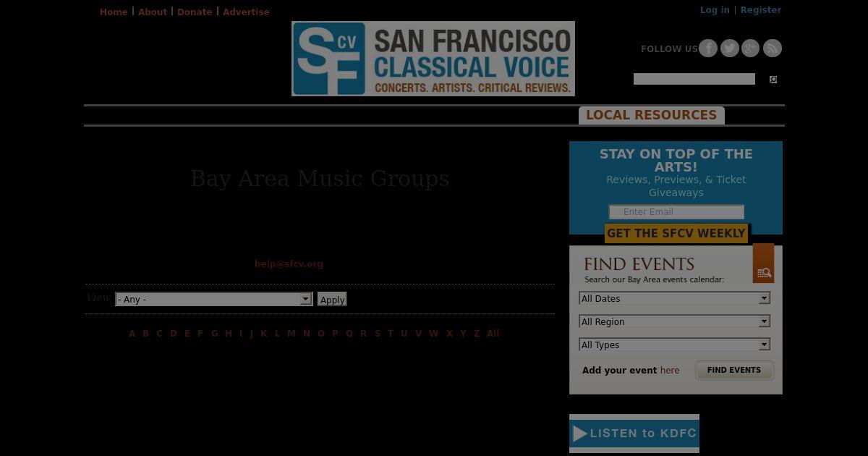
Task: Filter groups by letter Z
Action: click(477, 334)
